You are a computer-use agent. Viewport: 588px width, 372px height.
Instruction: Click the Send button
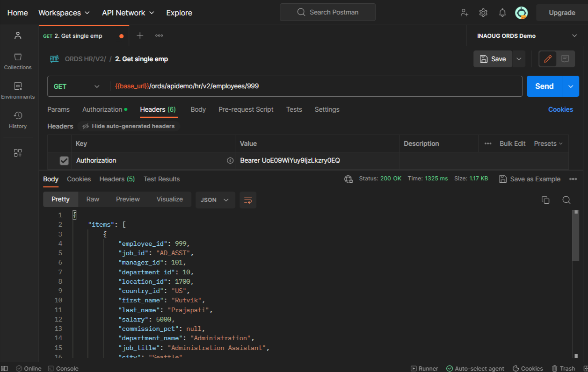544,86
